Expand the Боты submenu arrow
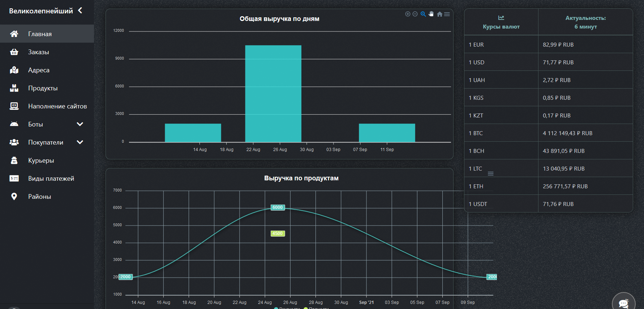The image size is (644, 309). (x=80, y=124)
